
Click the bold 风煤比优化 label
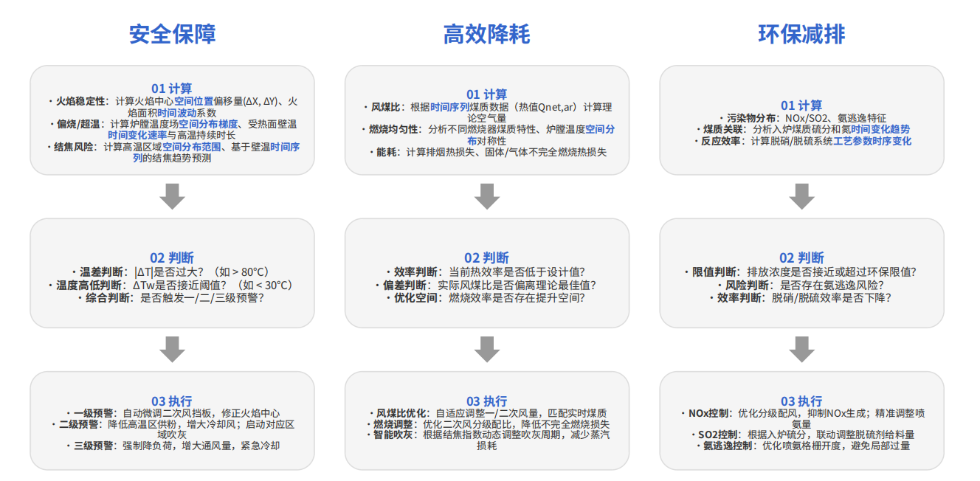click(401, 413)
